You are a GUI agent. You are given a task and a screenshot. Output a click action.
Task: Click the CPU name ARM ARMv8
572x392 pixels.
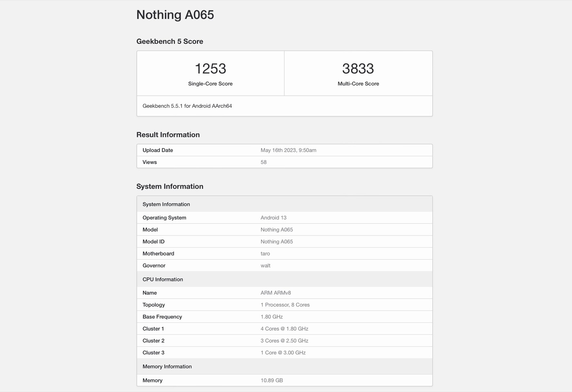pos(276,293)
